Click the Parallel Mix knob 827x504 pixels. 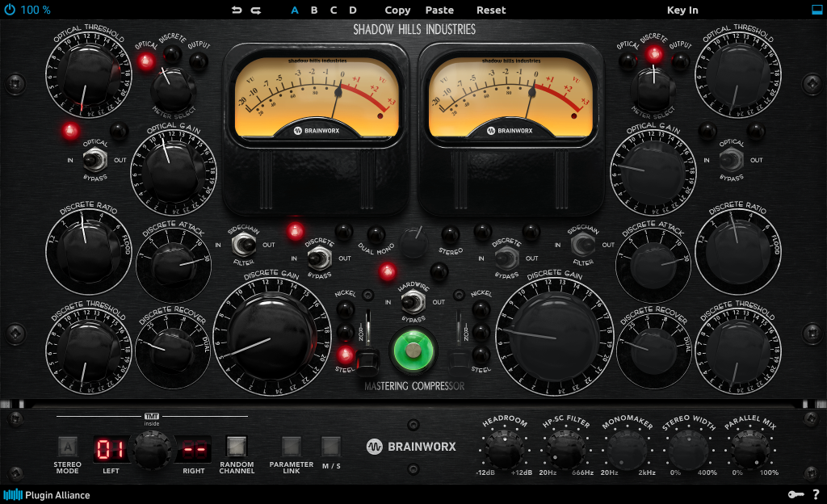pyautogui.click(x=749, y=450)
